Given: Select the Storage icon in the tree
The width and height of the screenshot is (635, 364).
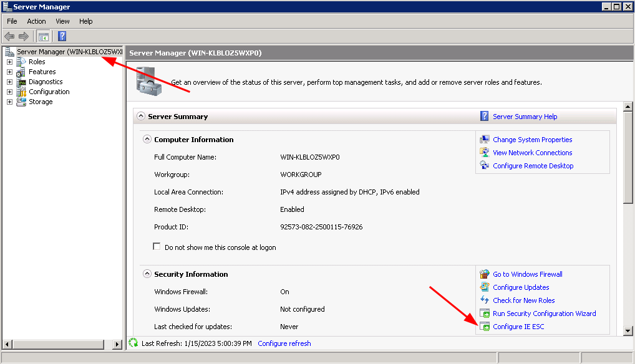Looking at the screenshot, I should point(19,101).
